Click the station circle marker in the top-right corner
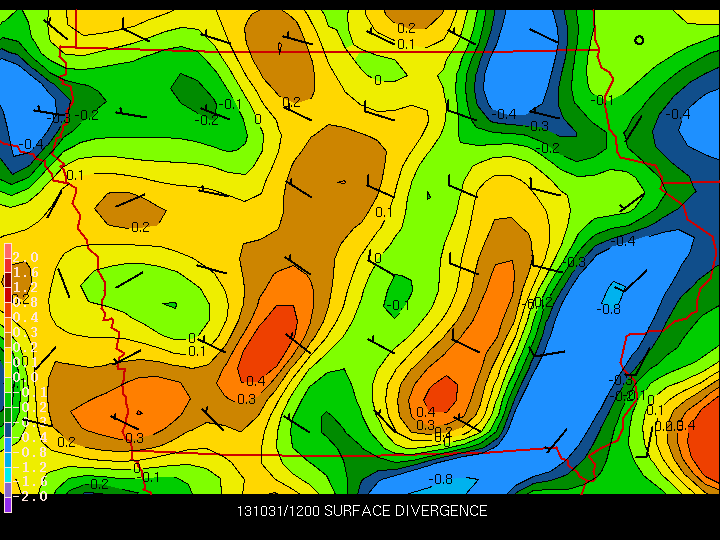This screenshot has width=720, height=540. 640,40
